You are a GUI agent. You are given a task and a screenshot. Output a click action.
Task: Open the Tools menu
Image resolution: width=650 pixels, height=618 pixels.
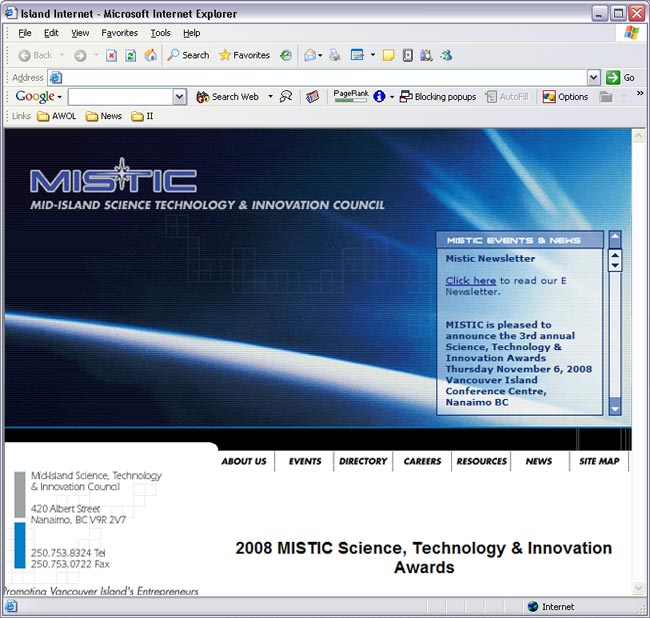pyautogui.click(x=160, y=33)
